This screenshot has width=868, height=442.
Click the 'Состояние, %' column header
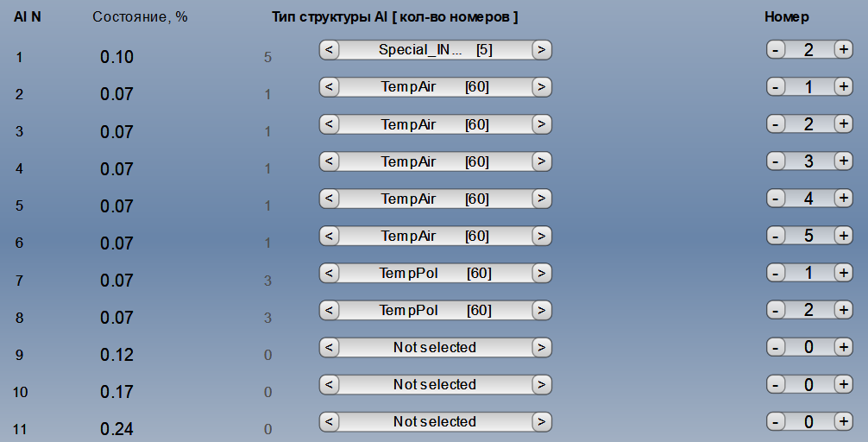(x=140, y=17)
